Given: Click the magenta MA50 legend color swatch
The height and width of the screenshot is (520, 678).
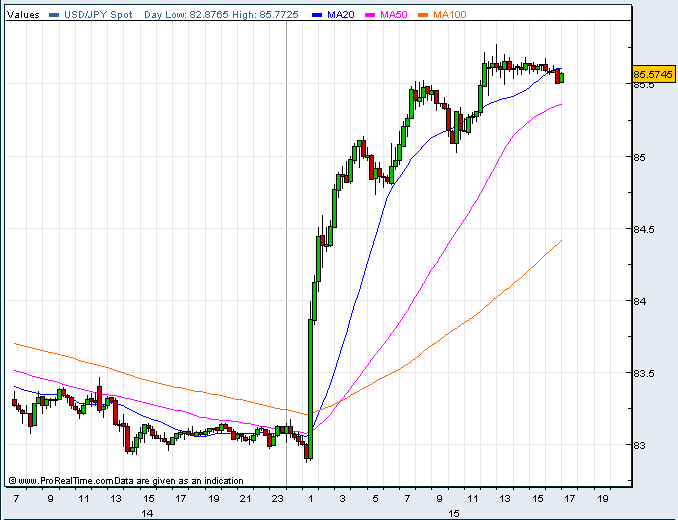Looking at the screenshot, I should 370,15.
